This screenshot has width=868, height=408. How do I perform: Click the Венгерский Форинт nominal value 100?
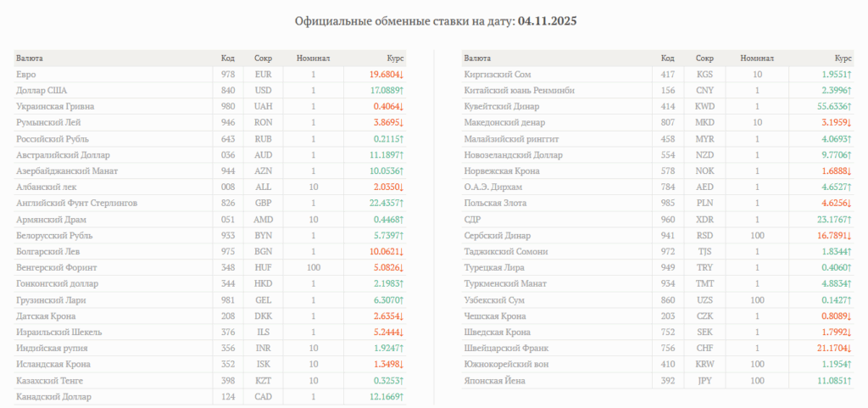[313, 268]
